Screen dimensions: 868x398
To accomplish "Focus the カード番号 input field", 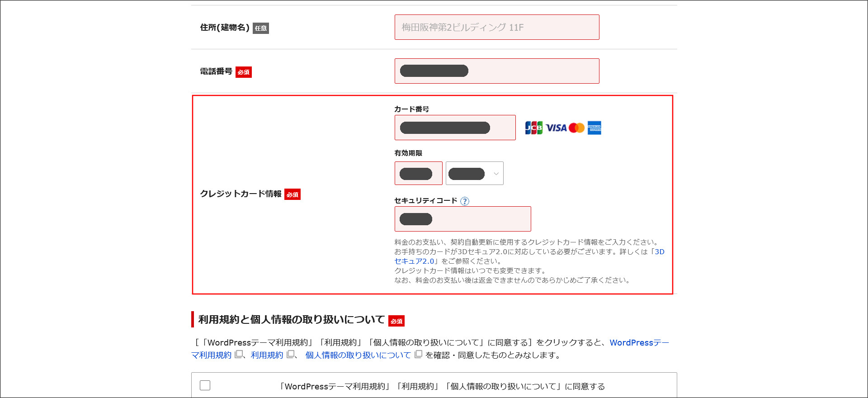I will click(x=455, y=128).
